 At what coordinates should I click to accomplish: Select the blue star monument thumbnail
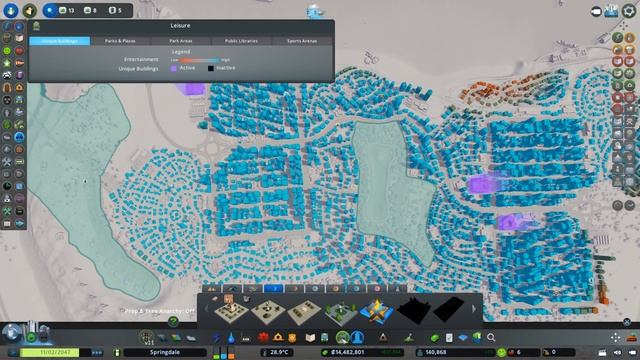376,310
